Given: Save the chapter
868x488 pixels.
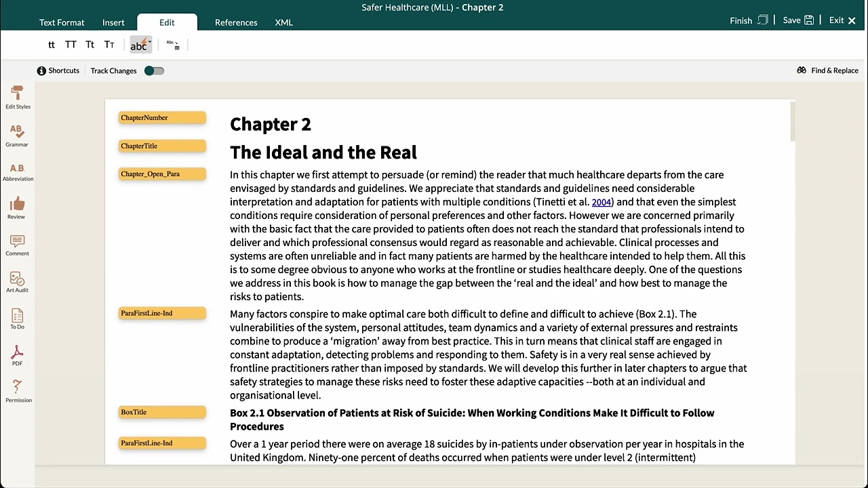Looking at the screenshot, I should coord(798,20).
